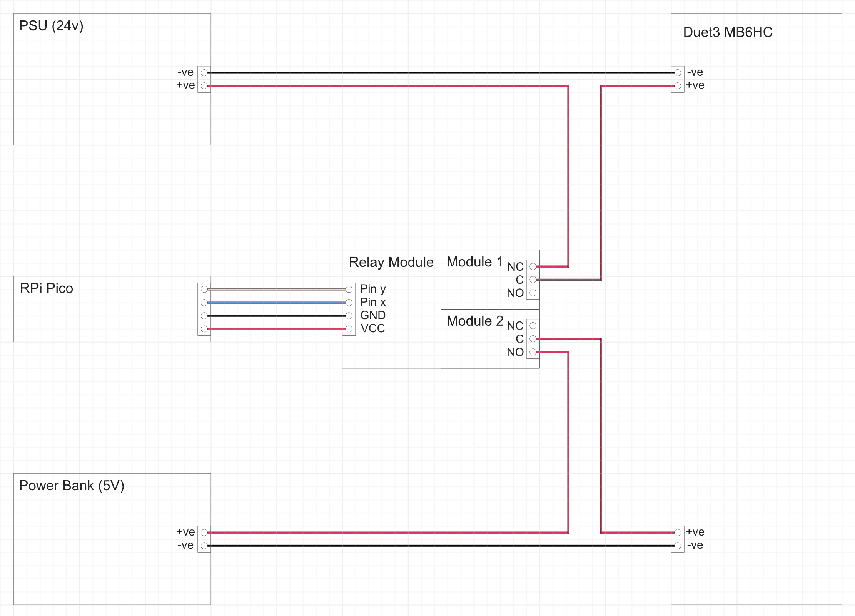Click the Duet3 MB6HC title text
Viewport: 855px width, 616px height.
728,32
